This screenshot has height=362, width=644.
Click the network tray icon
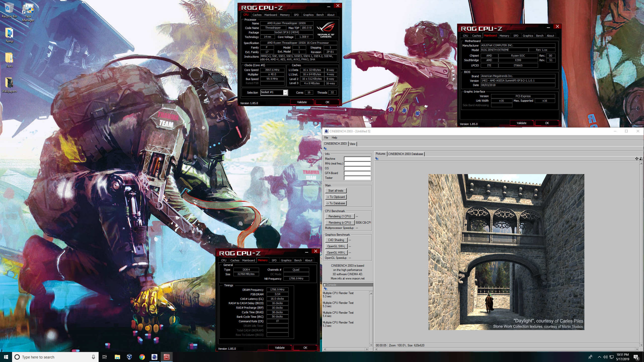tap(612, 357)
